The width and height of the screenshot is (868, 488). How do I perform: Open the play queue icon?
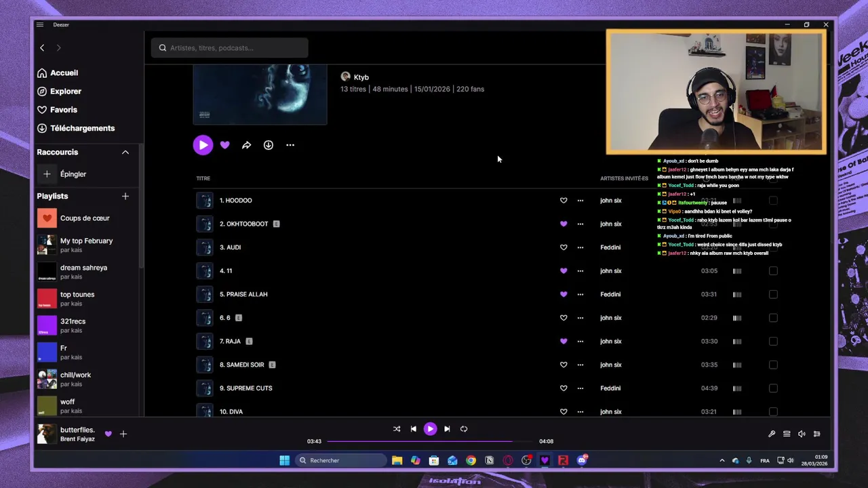click(787, 434)
